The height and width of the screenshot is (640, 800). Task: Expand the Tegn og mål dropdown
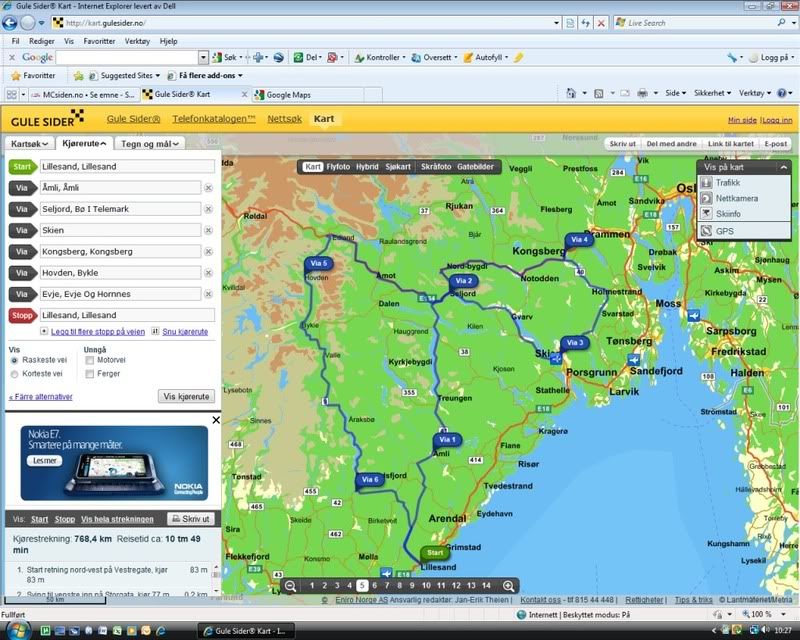149,144
